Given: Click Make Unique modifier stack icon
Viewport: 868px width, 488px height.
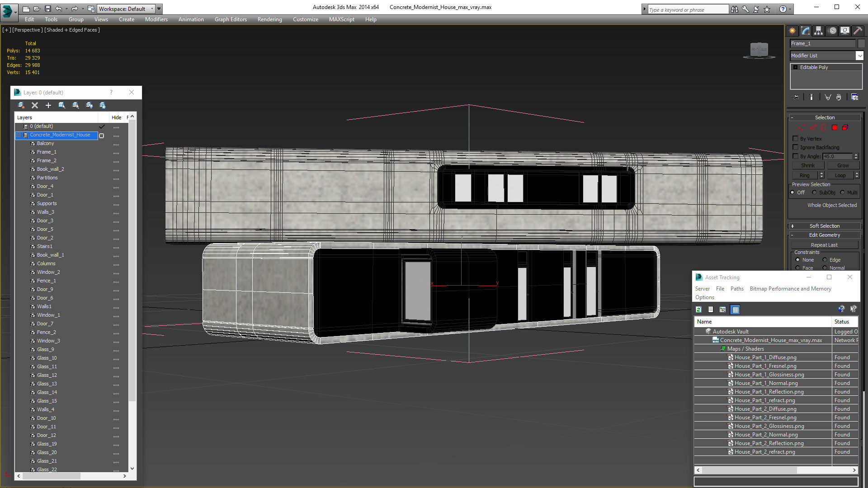Looking at the screenshot, I should click(x=828, y=97).
